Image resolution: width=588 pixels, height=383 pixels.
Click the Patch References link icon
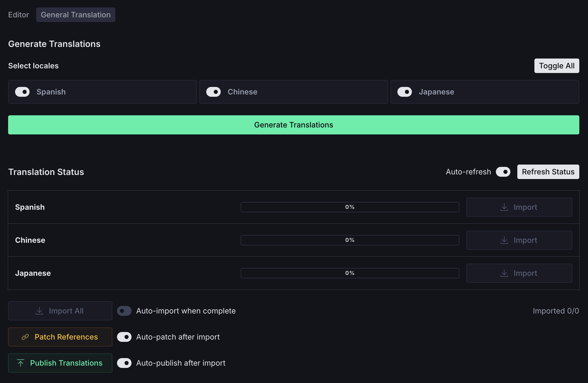pyautogui.click(x=25, y=337)
